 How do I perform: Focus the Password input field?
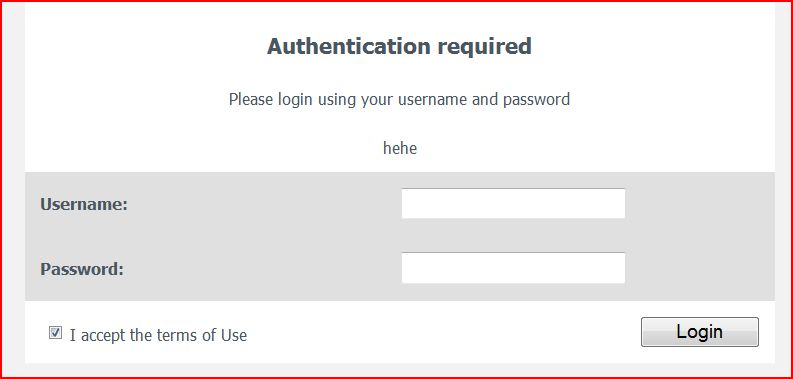(x=513, y=268)
